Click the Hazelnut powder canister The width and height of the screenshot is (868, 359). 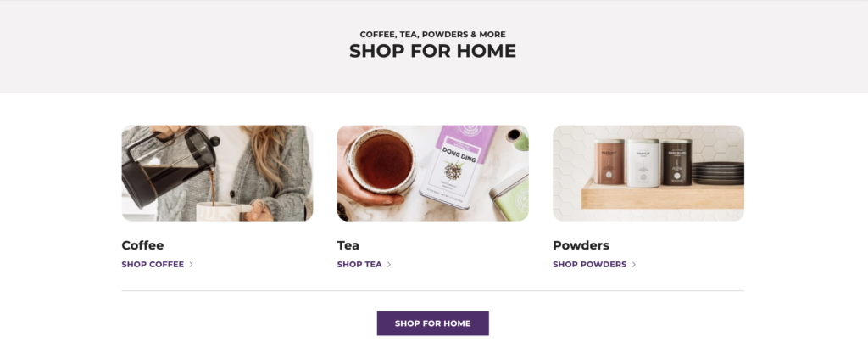tap(609, 161)
